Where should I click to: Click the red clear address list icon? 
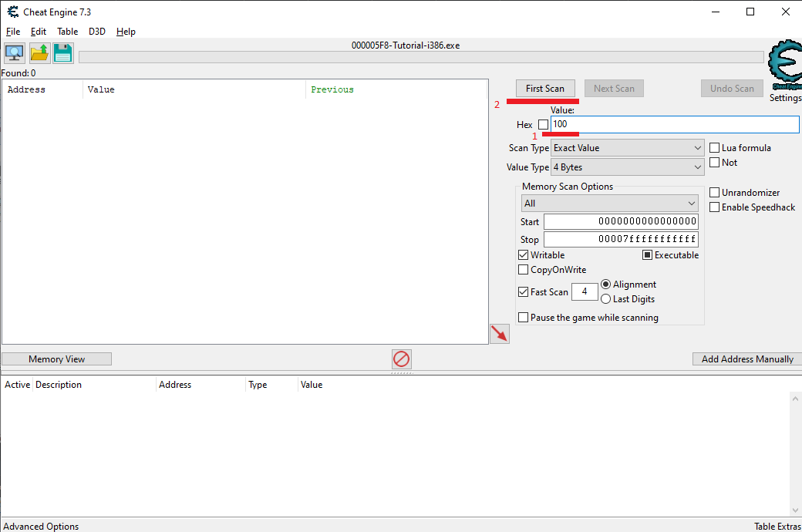402,359
